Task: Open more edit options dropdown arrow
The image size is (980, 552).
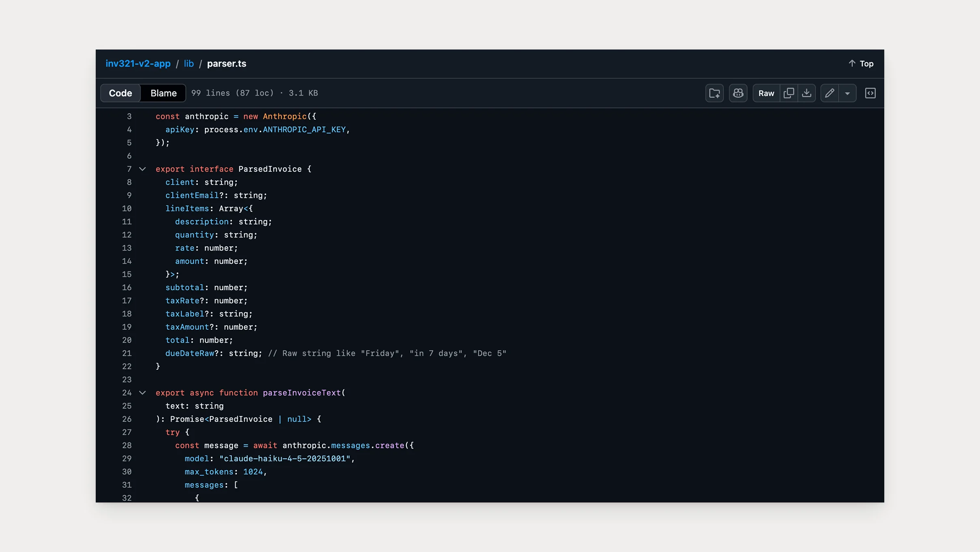Action: pos(847,93)
